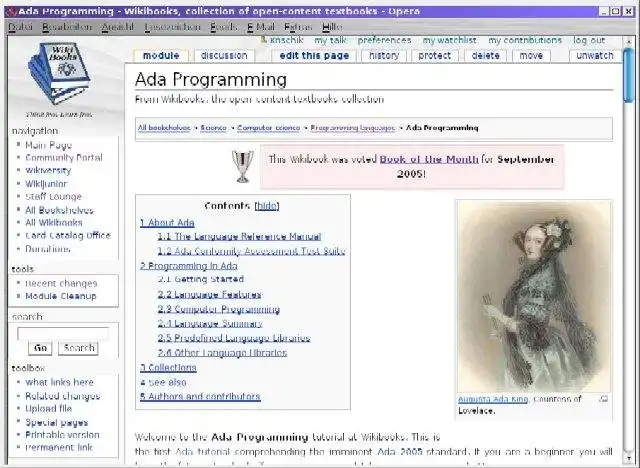The image size is (640, 468).
Task: Click the delete tab
Action: pyautogui.click(x=485, y=55)
